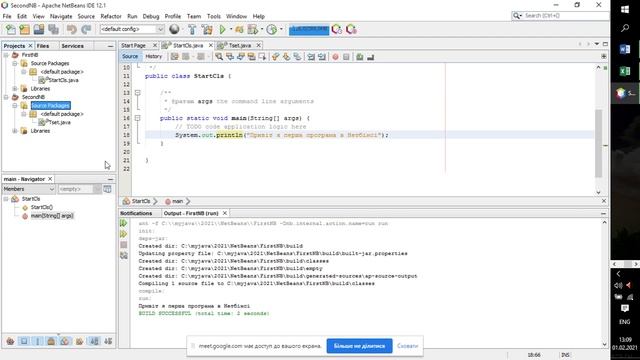Click the memory usage bar in toolbar

pyautogui.click(x=309, y=29)
